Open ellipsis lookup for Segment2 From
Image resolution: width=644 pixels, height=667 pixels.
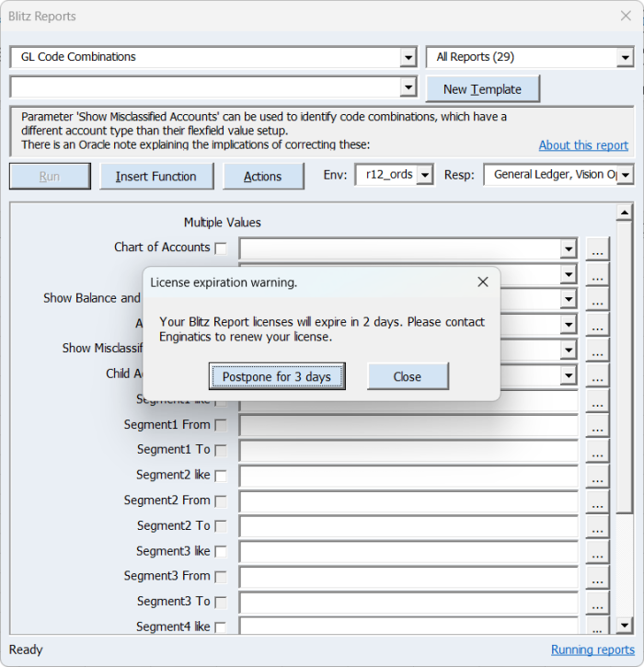(x=597, y=502)
